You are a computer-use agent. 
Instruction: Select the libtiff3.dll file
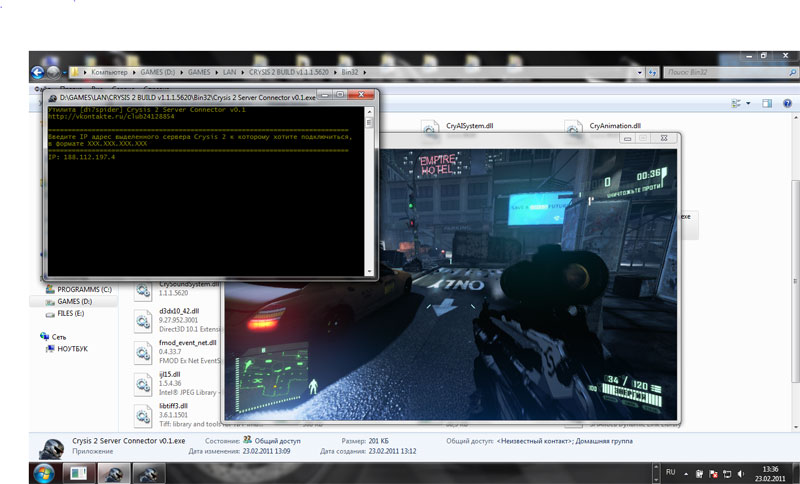[173, 406]
